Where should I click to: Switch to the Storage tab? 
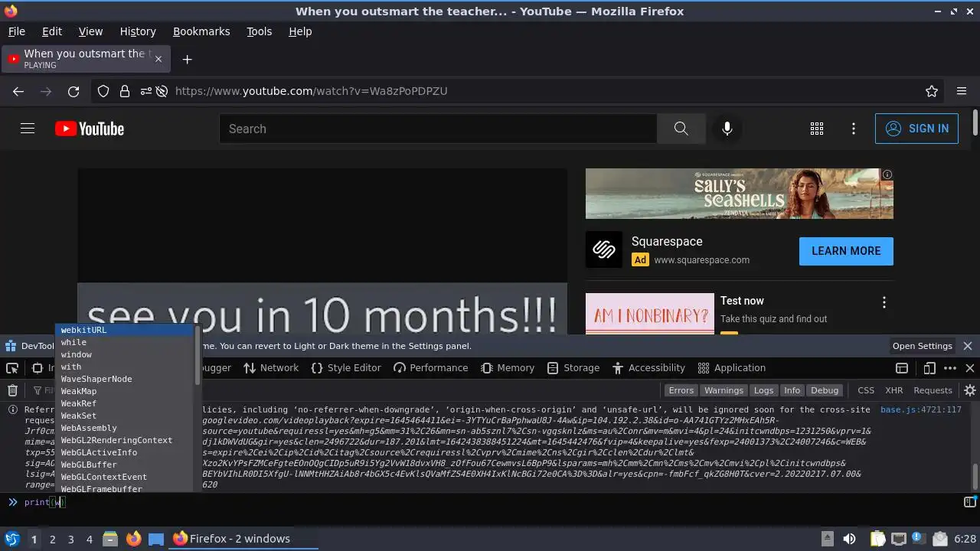coord(573,368)
